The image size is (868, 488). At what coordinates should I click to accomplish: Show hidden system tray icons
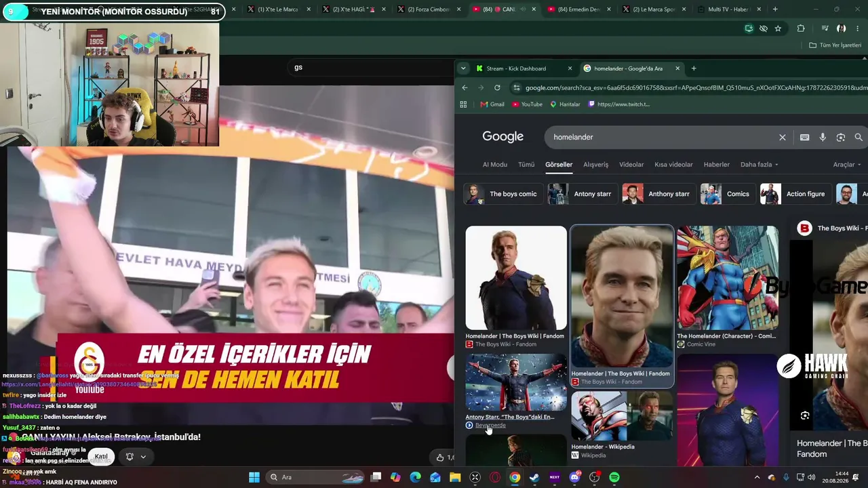coord(757,477)
